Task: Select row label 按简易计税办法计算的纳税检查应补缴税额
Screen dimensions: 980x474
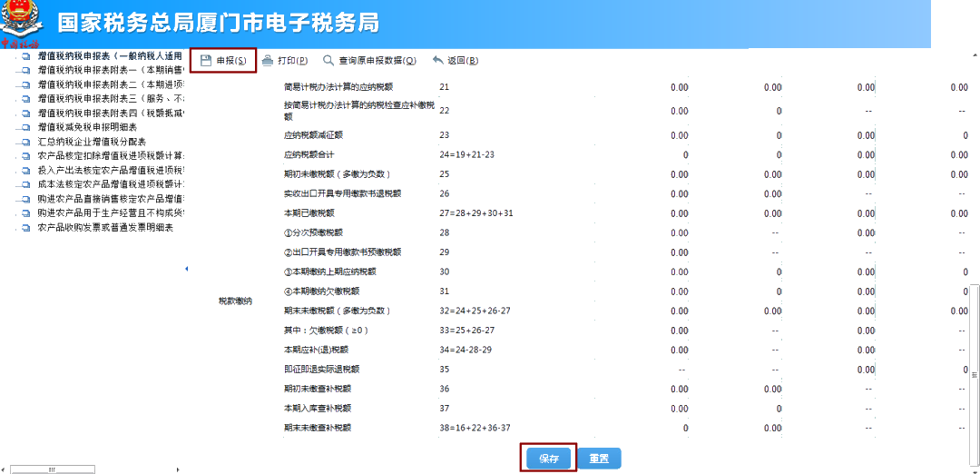Action: [x=358, y=111]
